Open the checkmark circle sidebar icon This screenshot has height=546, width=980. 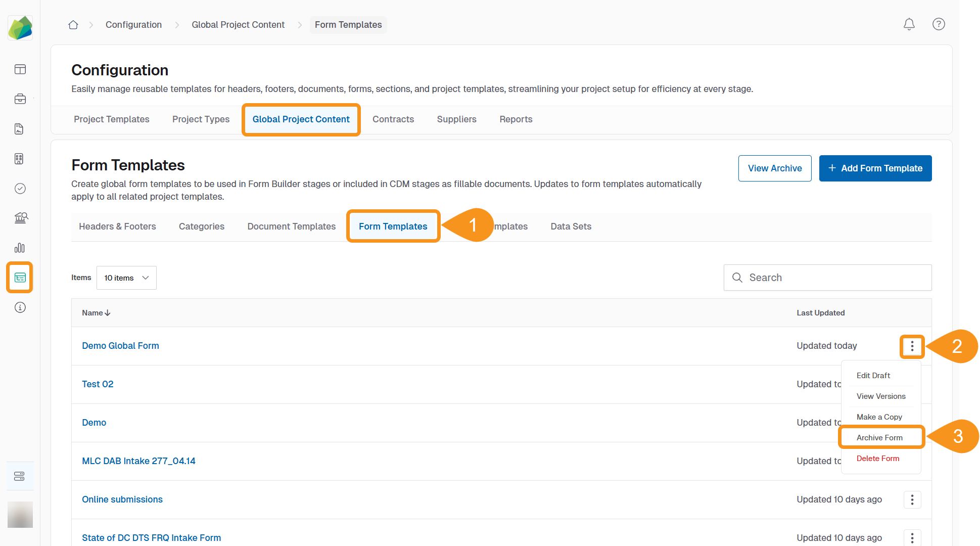[x=20, y=189]
